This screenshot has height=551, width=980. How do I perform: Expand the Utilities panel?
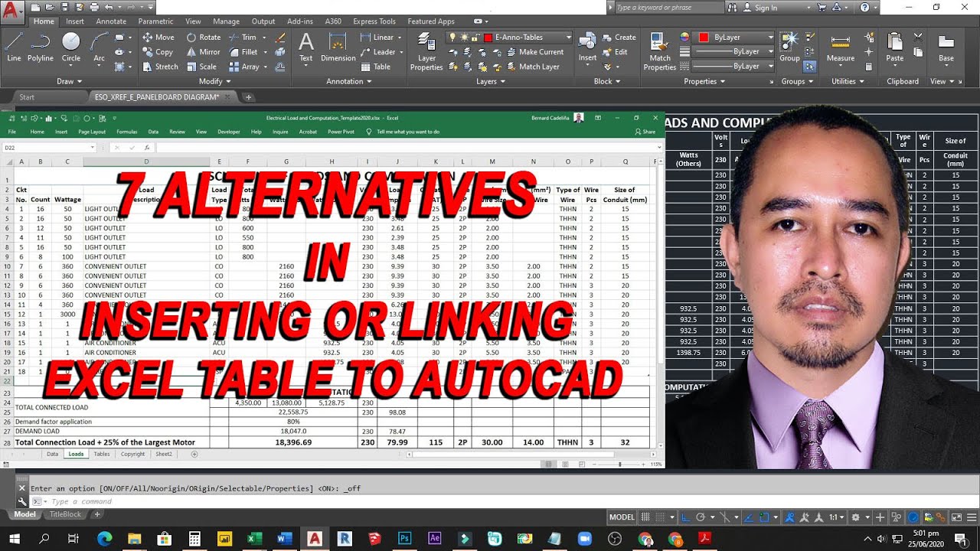coord(848,81)
